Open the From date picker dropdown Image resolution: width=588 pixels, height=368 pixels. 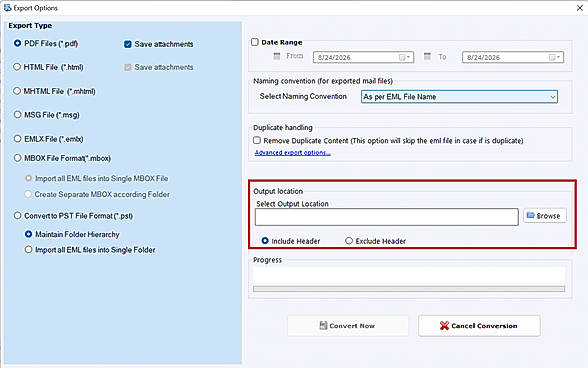405,57
